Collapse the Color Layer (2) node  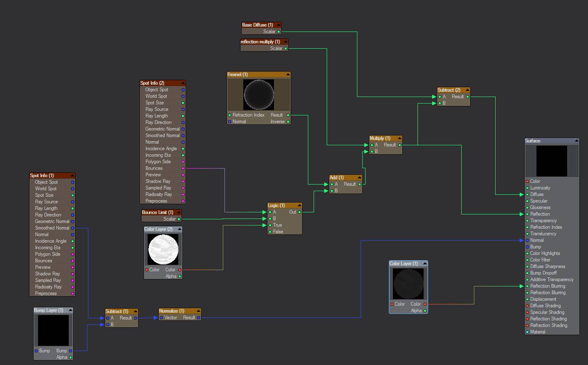(179, 229)
